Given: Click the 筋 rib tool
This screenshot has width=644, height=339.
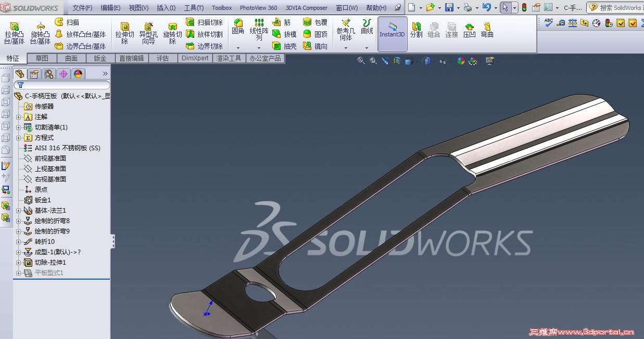Looking at the screenshot, I should click(282, 22).
